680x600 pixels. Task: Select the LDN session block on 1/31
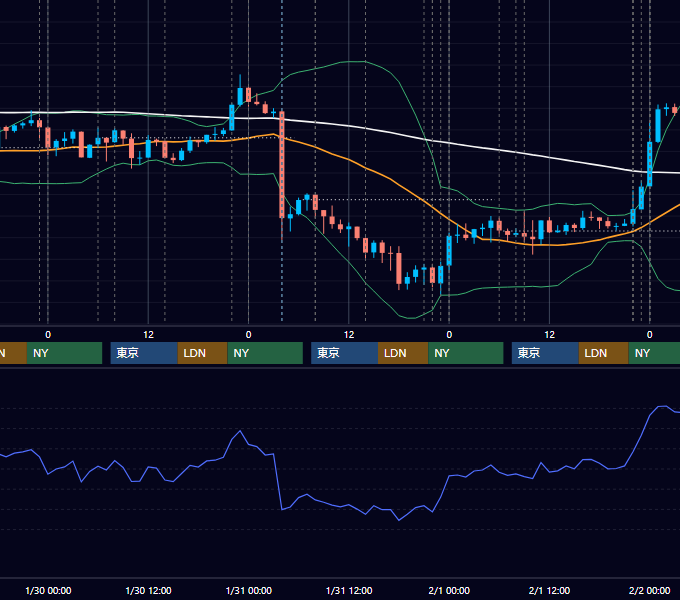pos(403,353)
